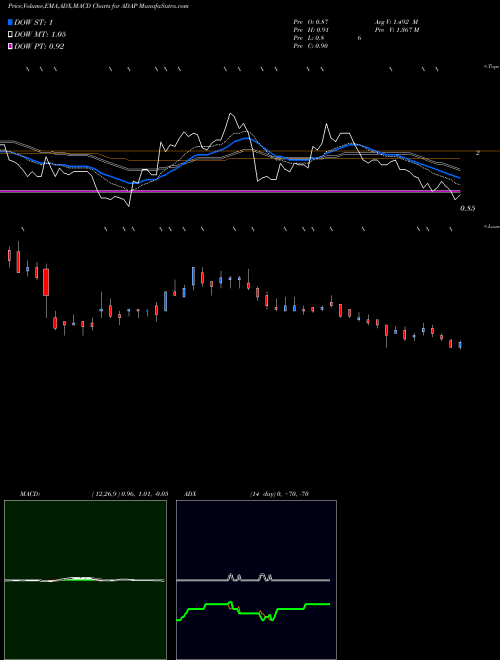Click the MACD '(12,26,9) 0.96, 1.01, -0.05' values
Image resolution: width=500 pixels, height=660 pixels.
click(x=130, y=494)
